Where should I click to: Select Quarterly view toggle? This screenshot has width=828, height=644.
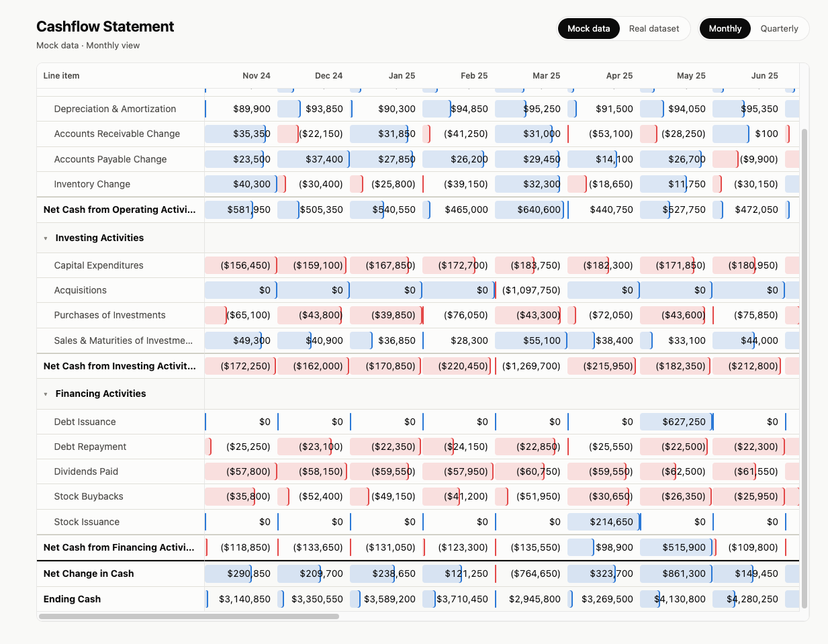(779, 28)
